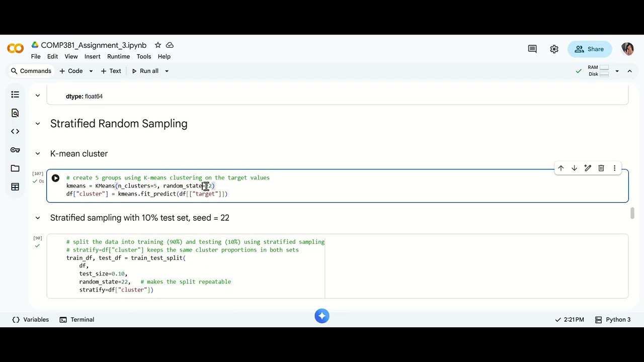
Task: Star the COMP381_Assignment_3 notebook
Action: [x=157, y=45]
